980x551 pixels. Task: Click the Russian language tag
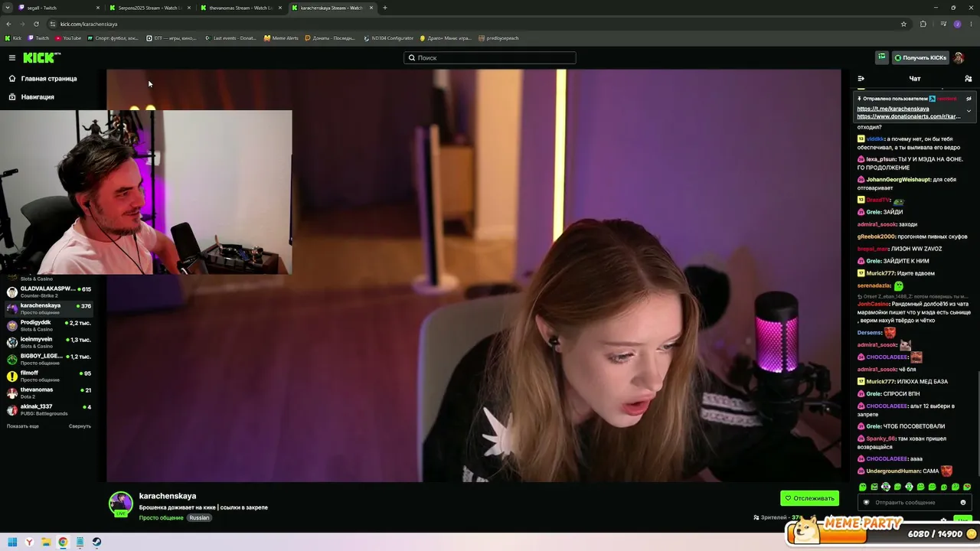pyautogui.click(x=199, y=518)
